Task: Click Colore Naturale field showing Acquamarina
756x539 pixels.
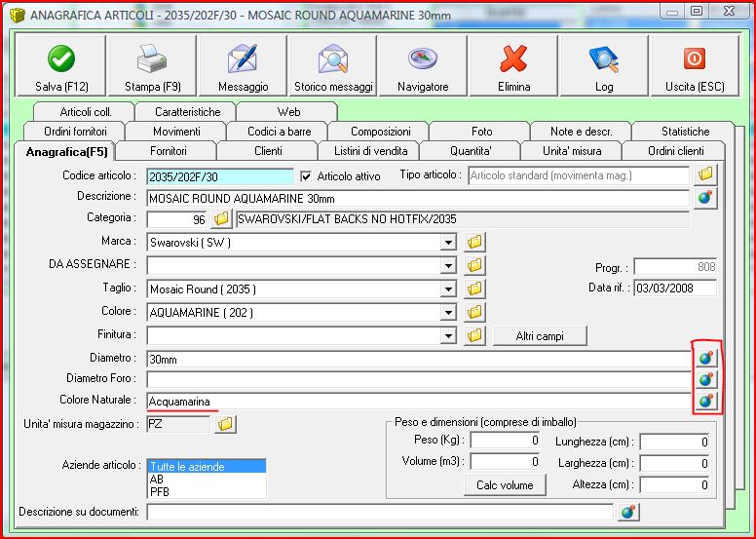Action: [x=419, y=401]
